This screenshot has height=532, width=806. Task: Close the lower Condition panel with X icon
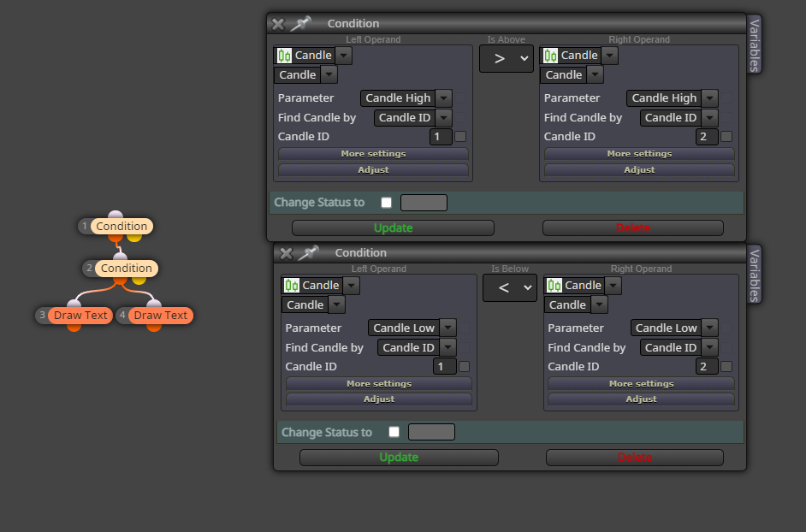point(287,253)
